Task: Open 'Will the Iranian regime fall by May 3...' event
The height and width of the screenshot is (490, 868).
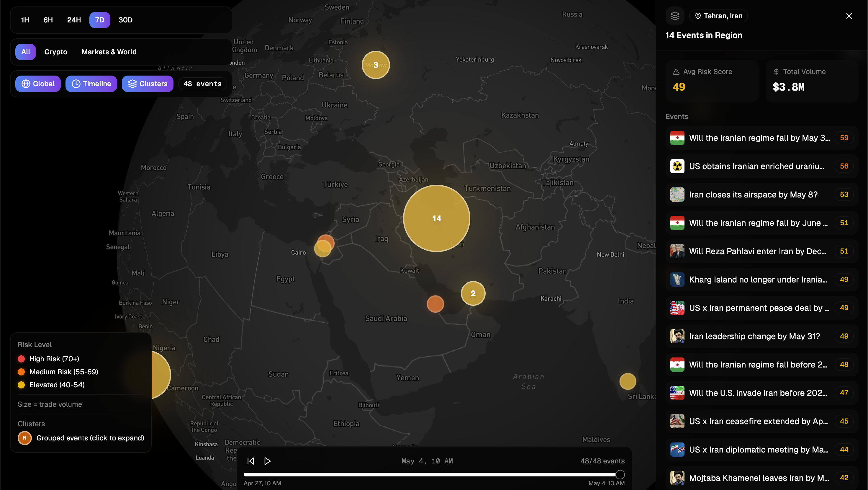Action: pyautogui.click(x=762, y=138)
